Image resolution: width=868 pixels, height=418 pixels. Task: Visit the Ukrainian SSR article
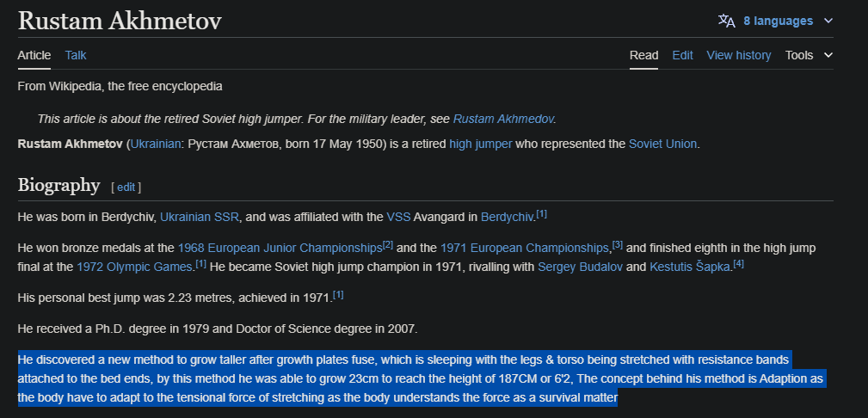pyautogui.click(x=199, y=216)
